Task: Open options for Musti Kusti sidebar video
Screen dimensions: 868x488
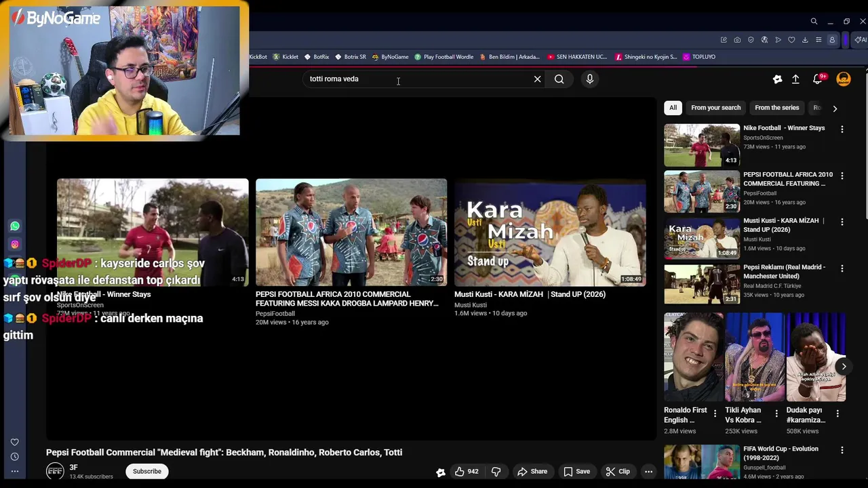Action: point(842,222)
